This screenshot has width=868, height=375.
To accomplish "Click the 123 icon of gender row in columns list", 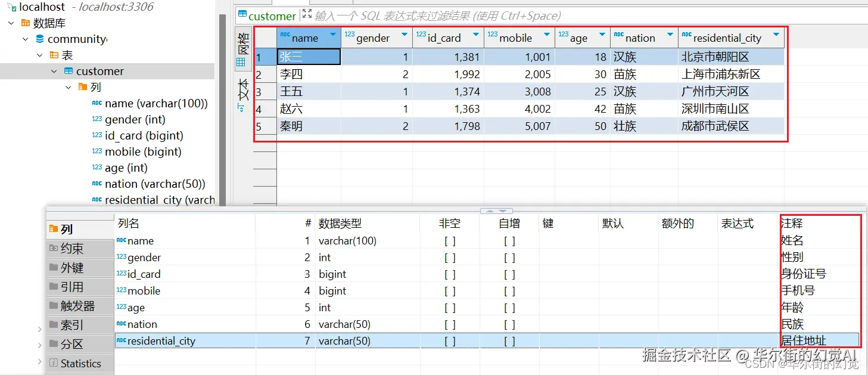I will (122, 258).
